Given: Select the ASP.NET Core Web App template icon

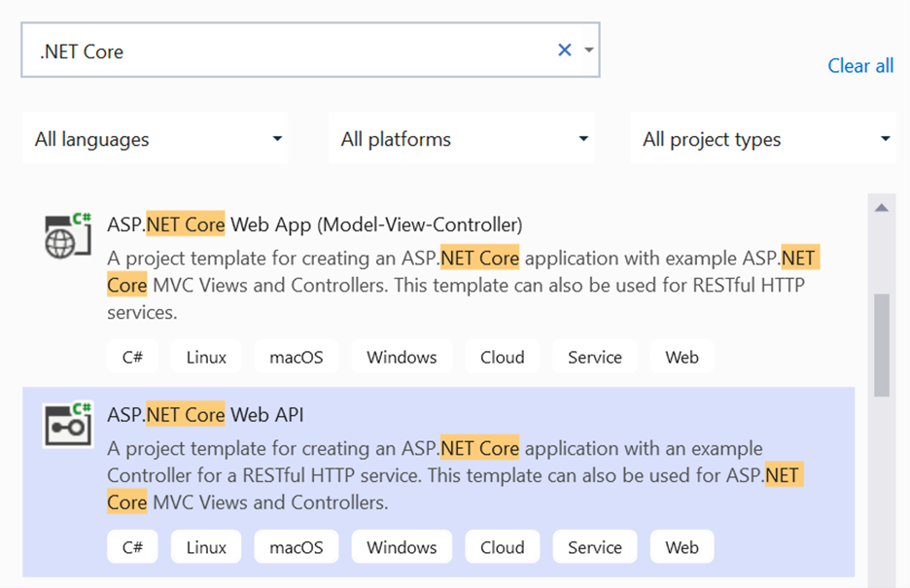Looking at the screenshot, I should [67, 231].
